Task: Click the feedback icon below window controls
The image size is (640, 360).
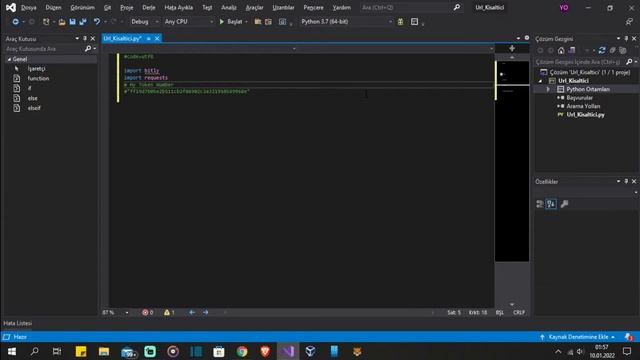Action: click(x=629, y=22)
